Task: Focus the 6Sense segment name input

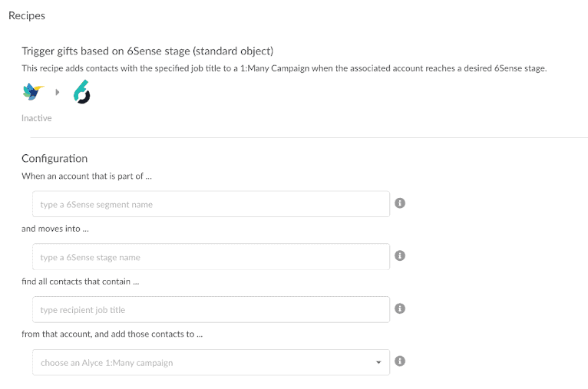Action: [x=210, y=204]
